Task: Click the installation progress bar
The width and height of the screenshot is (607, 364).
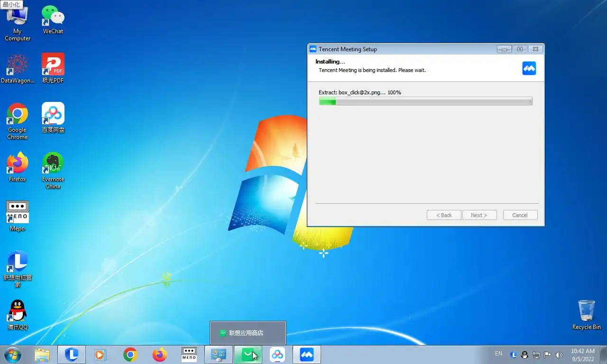Action: click(x=425, y=101)
